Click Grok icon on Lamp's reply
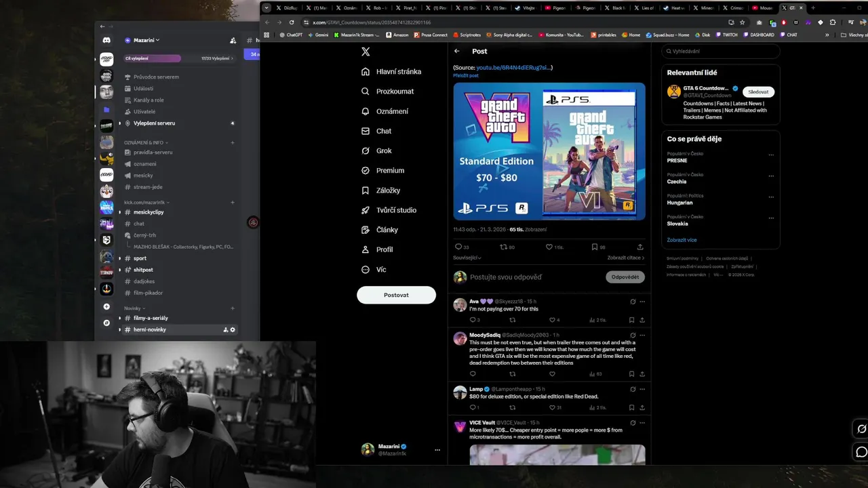This screenshot has height=488, width=868. pyautogui.click(x=633, y=389)
